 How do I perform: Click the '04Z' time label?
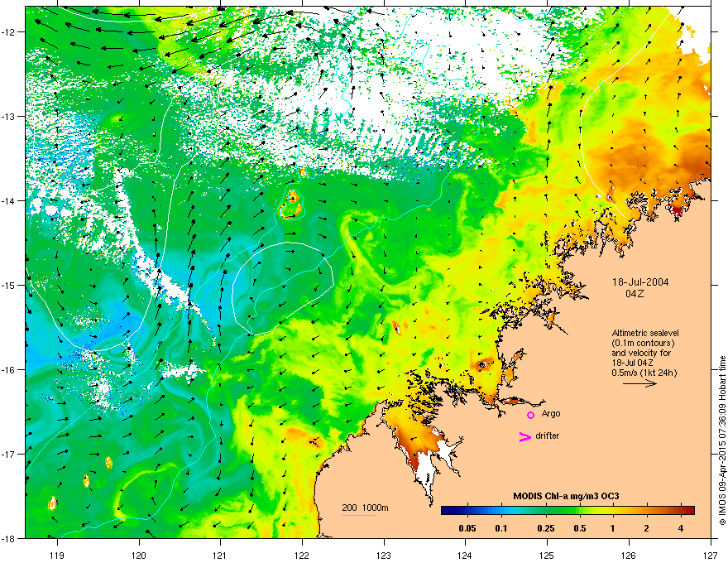635,294
